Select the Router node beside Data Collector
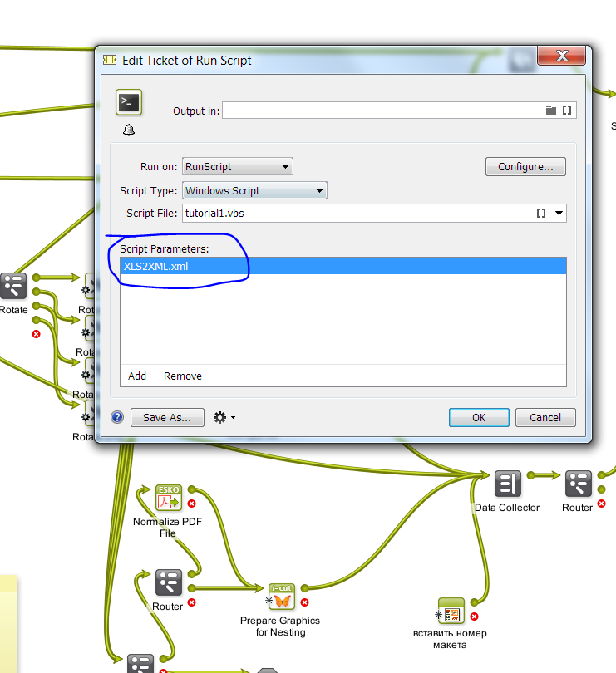 tap(579, 484)
